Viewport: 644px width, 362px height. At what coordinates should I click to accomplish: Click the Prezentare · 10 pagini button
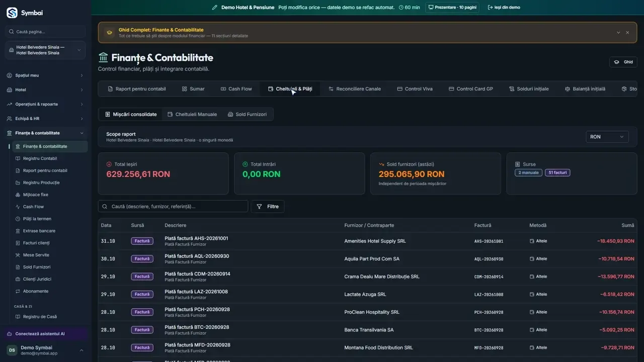(452, 8)
